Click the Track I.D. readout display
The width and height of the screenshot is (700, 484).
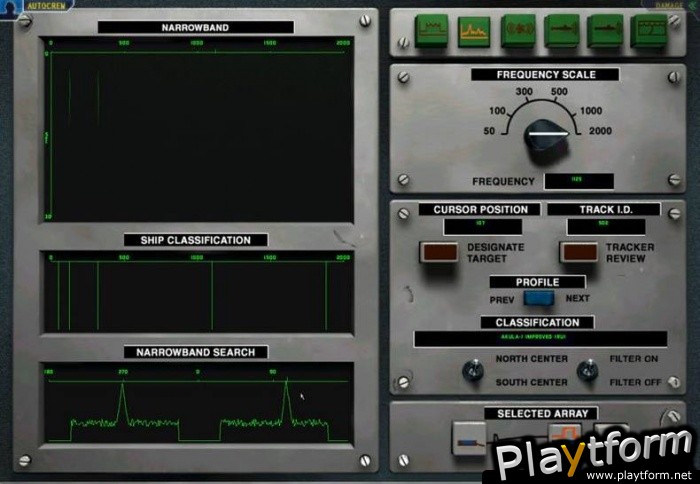(x=606, y=226)
